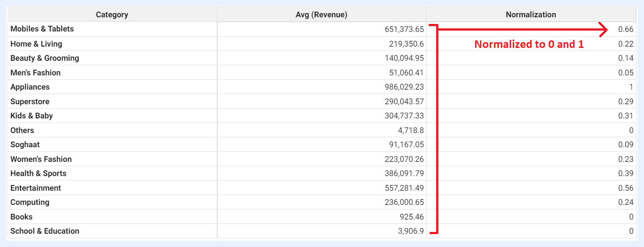Click revenue value 223,070.26
Screen dimensions: 644x247
pyautogui.click(x=404, y=159)
